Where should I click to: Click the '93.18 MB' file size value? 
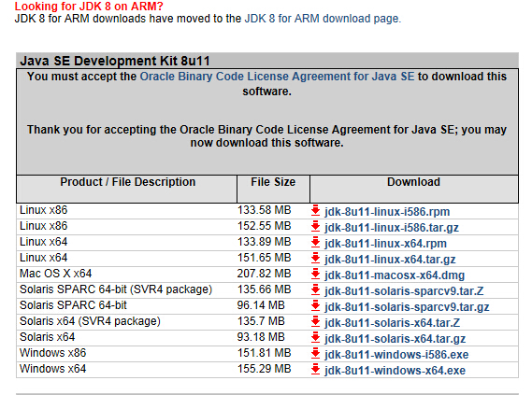coord(261,337)
